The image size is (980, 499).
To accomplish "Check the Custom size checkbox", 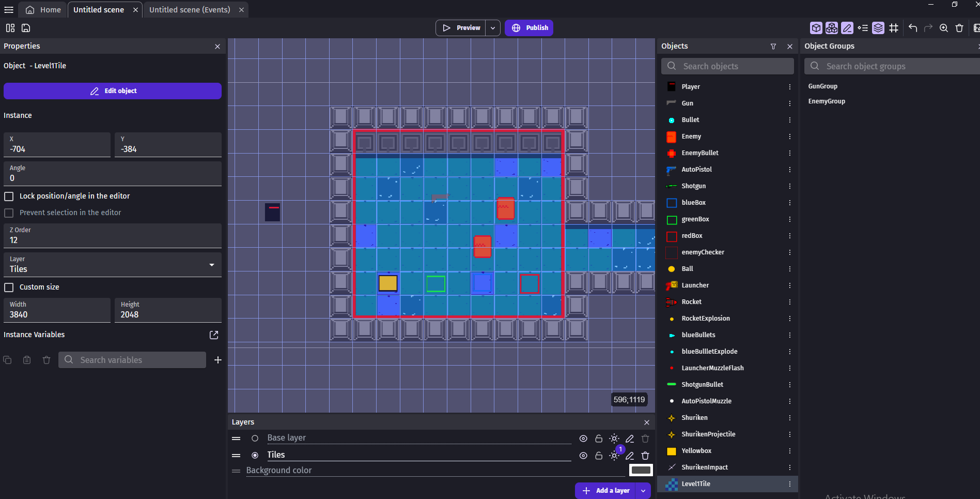I will tap(9, 288).
